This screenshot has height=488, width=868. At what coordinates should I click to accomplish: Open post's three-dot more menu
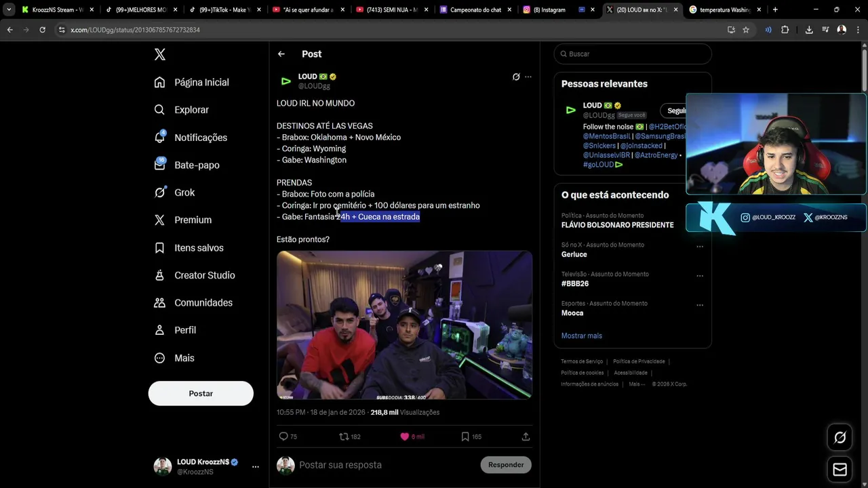528,77
